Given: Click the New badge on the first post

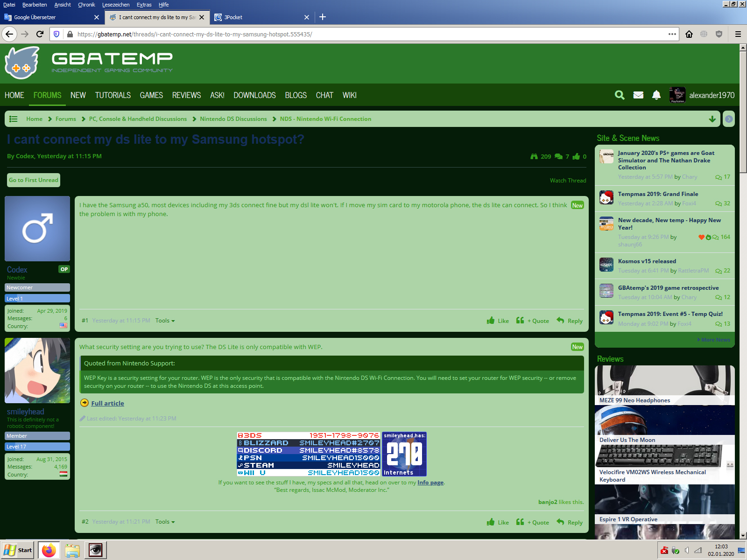Looking at the screenshot, I should tap(578, 205).
